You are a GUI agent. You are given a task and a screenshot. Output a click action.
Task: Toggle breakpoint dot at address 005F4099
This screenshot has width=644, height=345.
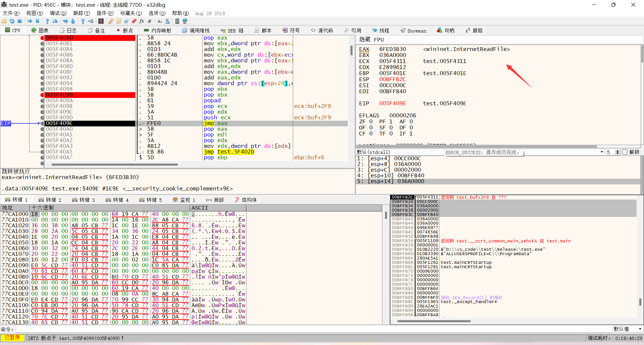[x=42, y=95]
